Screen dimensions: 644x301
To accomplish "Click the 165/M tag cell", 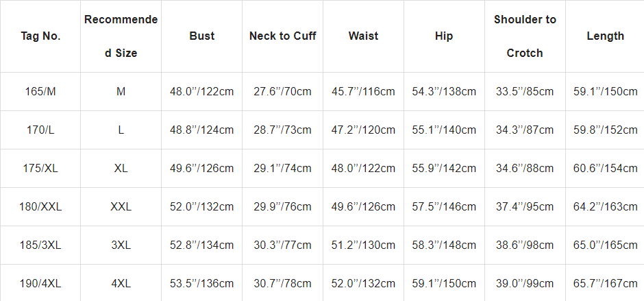I will pyautogui.click(x=40, y=91).
